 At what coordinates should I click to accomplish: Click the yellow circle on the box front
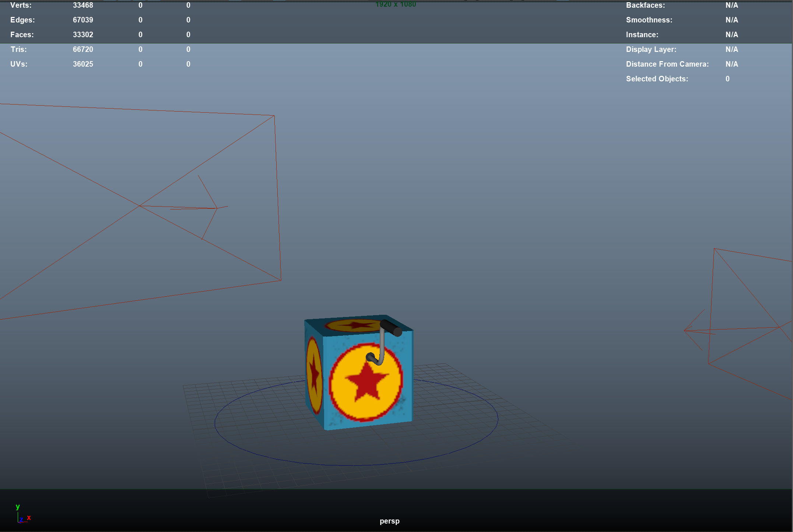tap(366, 382)
